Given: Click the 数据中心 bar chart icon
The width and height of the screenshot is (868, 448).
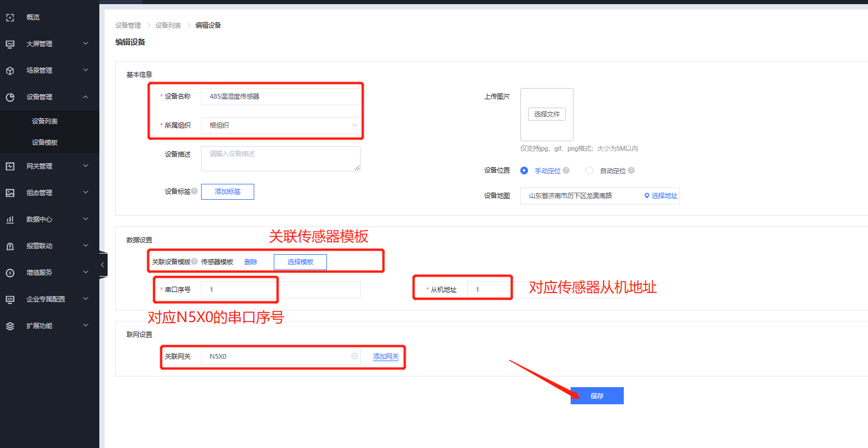Looking at the screenshot, I should tap(10, 219).
